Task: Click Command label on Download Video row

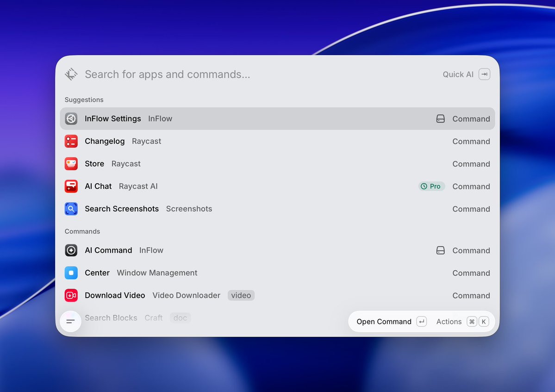Action: pos(471,295)
